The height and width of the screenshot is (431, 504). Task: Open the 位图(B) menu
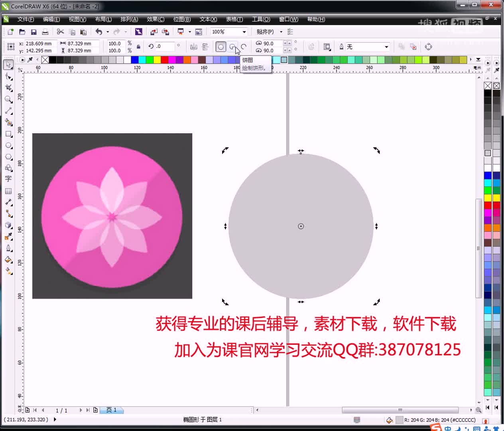pyautogui.click(x=182, y=19)
